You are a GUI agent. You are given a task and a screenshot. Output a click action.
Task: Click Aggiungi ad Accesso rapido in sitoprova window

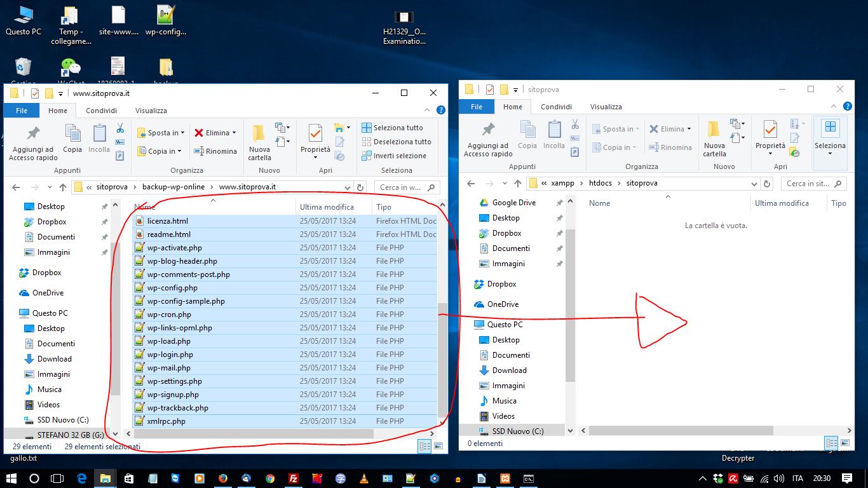(x=488, y=139)
